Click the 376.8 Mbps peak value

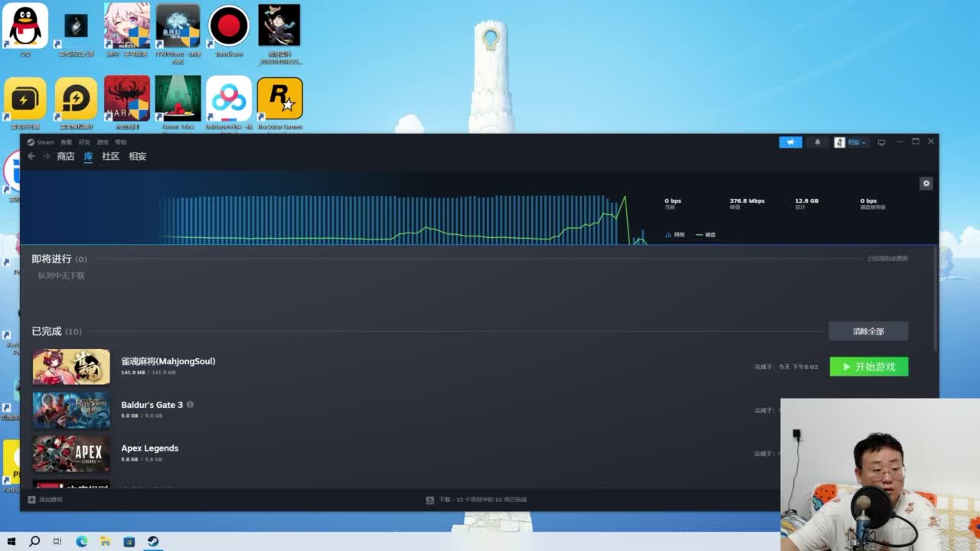coord(747,201)
